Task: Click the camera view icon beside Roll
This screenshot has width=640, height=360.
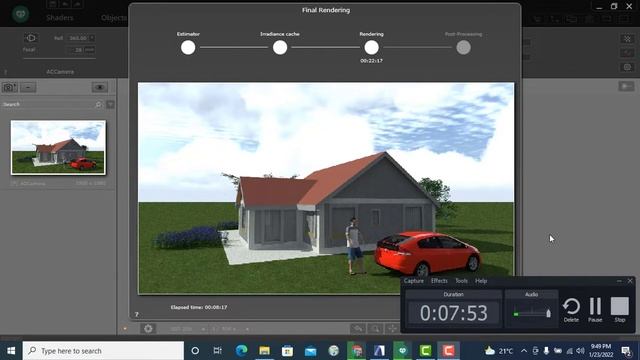Action: point(31,38)
